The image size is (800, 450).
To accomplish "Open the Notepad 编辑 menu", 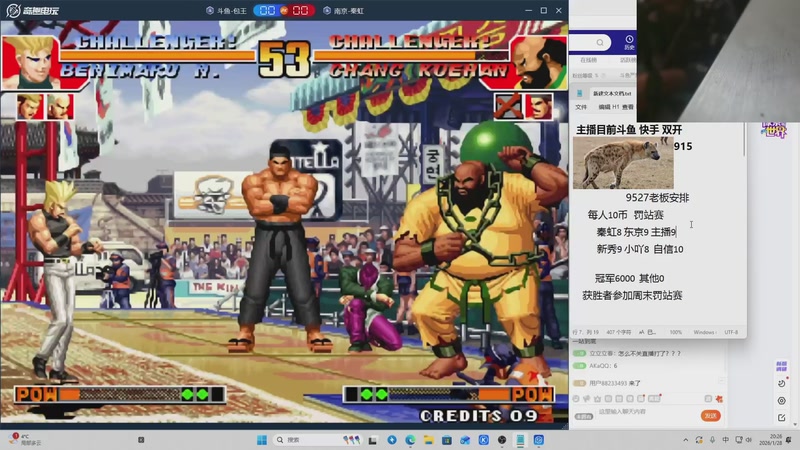I will pyautogui.click(x=605, y=107).
